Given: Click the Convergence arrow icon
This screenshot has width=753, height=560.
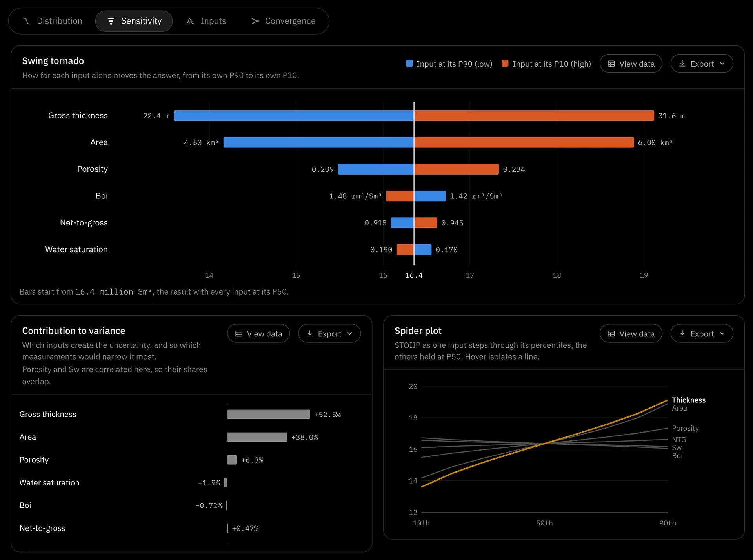Looking at the screenshot, I should click(x=255, y=21).
